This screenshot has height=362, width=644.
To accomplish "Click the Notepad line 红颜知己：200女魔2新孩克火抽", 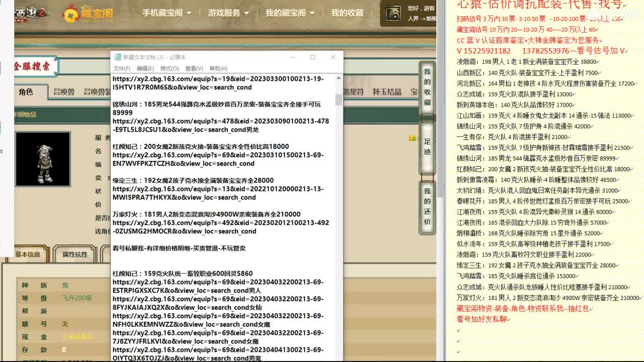I will [201, 146].
